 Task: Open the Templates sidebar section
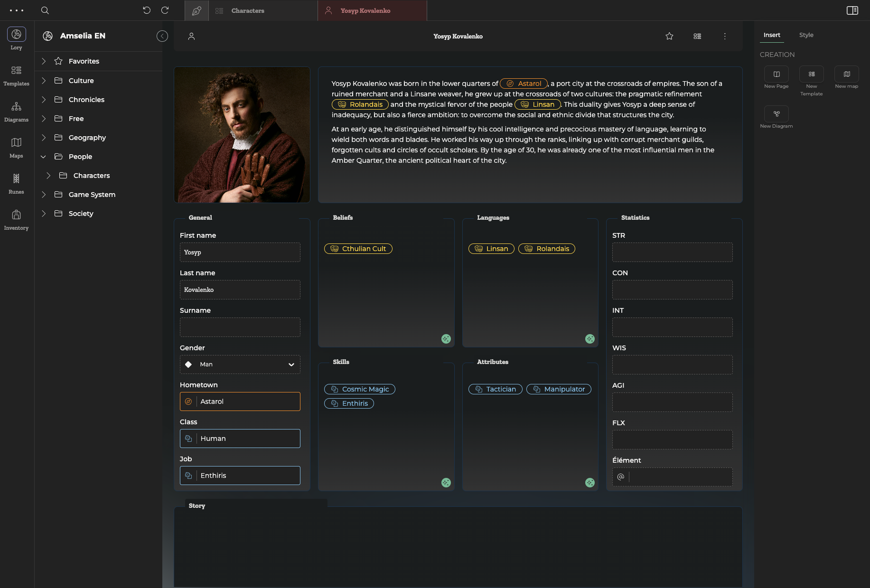pyautogui.click(x=16, y=75)
